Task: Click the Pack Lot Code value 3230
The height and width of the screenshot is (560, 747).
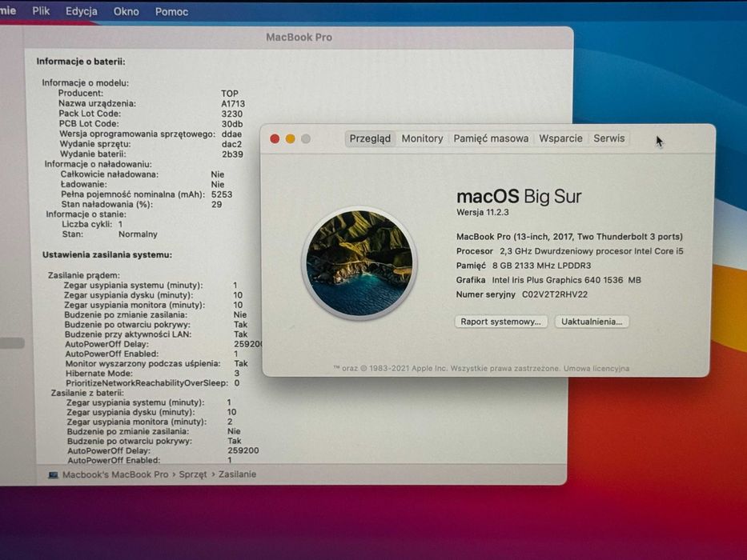Action: pyautogui.click(x=232, y=114)
